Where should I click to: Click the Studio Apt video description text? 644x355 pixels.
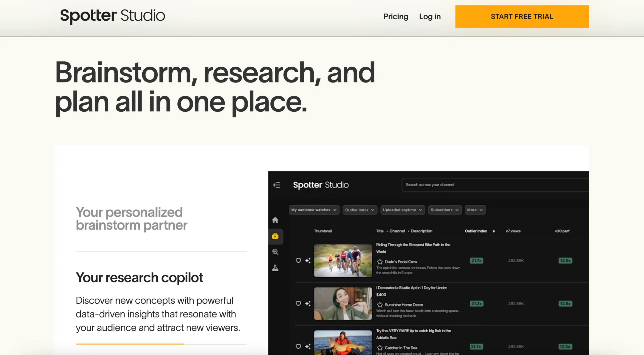(418, 313)
